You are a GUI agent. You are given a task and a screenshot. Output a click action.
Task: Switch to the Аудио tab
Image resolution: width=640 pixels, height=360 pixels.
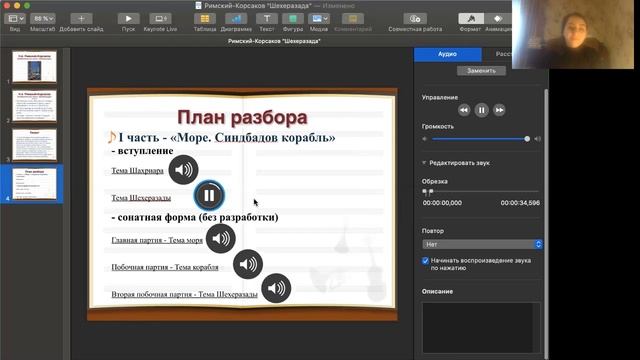pyautogui.click(x=447, y=54)
